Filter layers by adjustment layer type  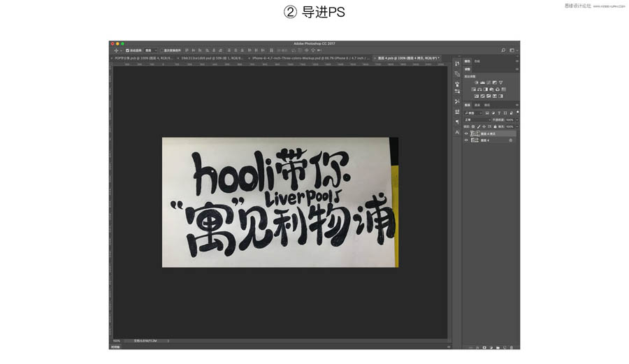point(493,113)
